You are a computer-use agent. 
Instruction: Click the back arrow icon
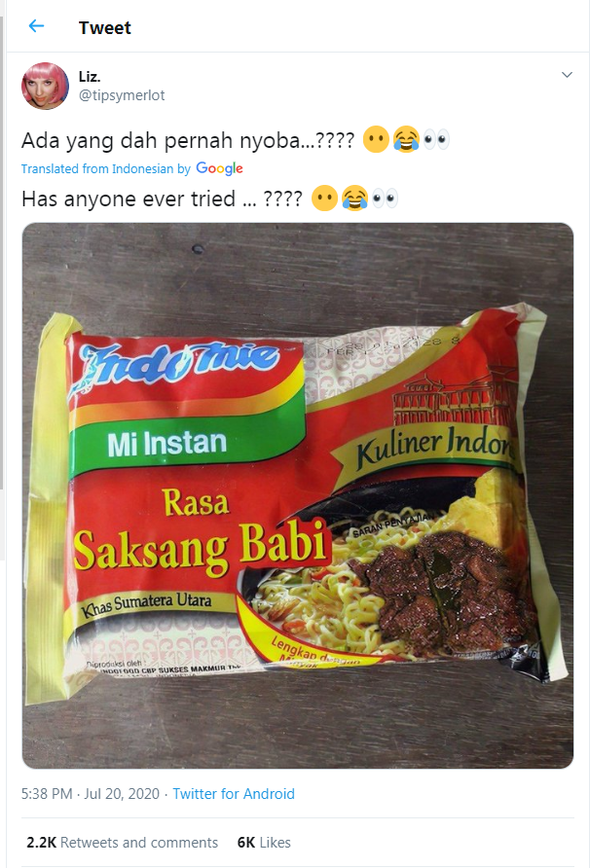click(x=36, y=26)
